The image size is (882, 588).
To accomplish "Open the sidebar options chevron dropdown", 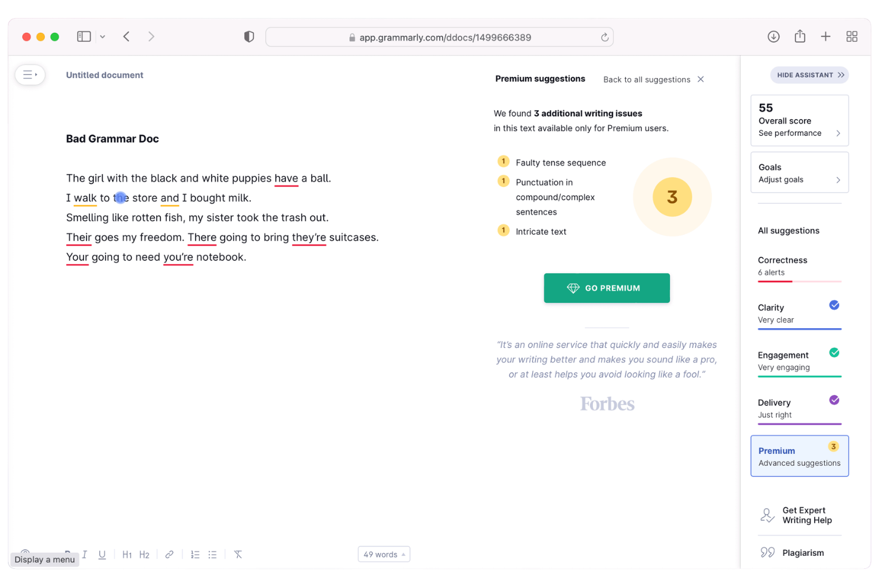I will pos(103,37).
